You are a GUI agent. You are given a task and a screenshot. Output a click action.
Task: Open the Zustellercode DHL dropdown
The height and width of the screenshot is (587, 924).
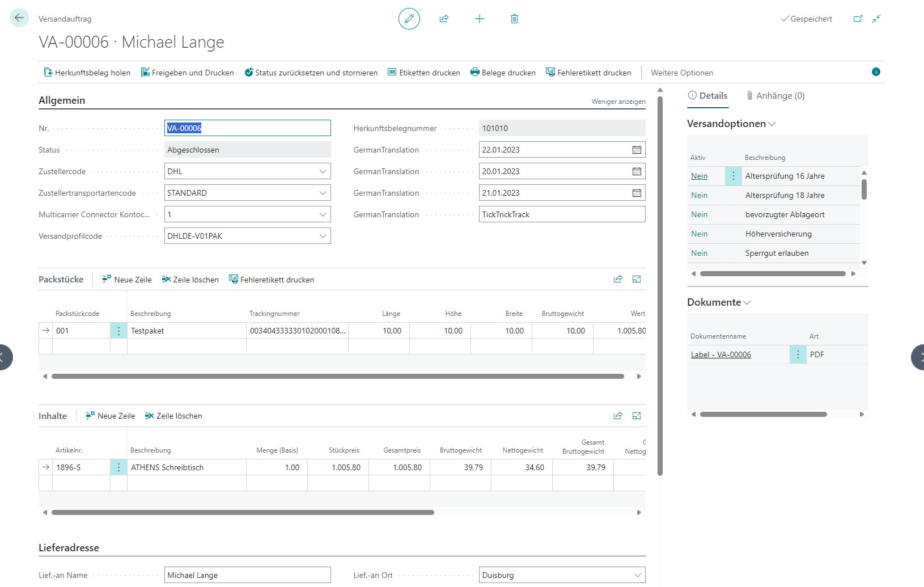point(323,171)
